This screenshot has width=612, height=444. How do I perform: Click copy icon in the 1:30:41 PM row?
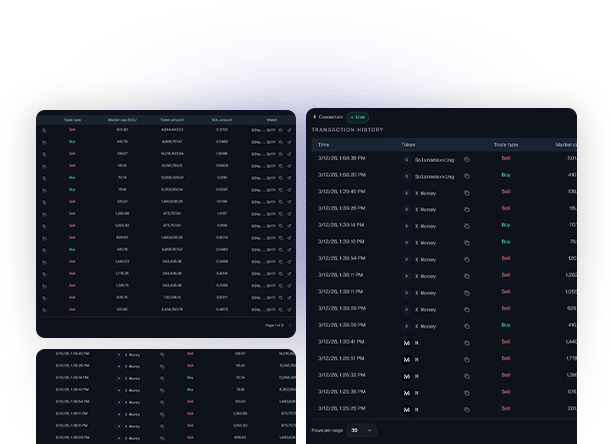pos(466,342)
